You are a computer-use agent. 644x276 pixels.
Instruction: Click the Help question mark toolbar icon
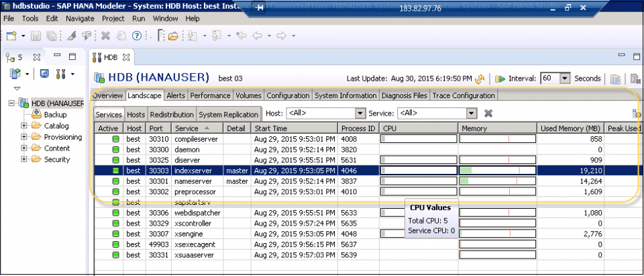[x=137, y=36]
